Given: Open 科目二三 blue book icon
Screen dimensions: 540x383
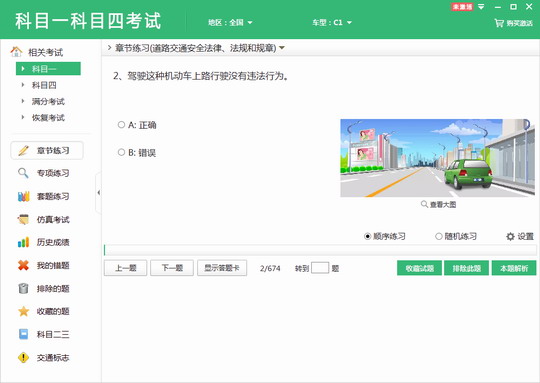Looking at the screenshot, I should tap(23, 334).
